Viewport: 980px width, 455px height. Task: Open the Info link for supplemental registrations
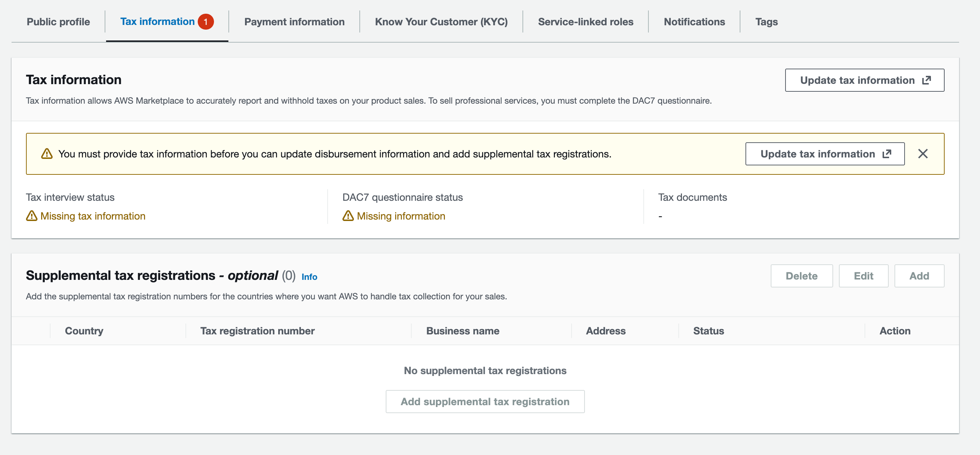pos(309,277)
